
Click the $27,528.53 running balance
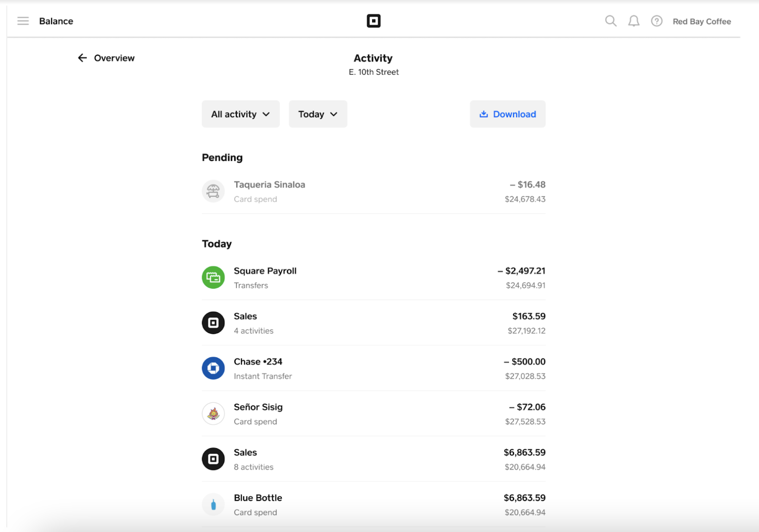pos(525,422)
